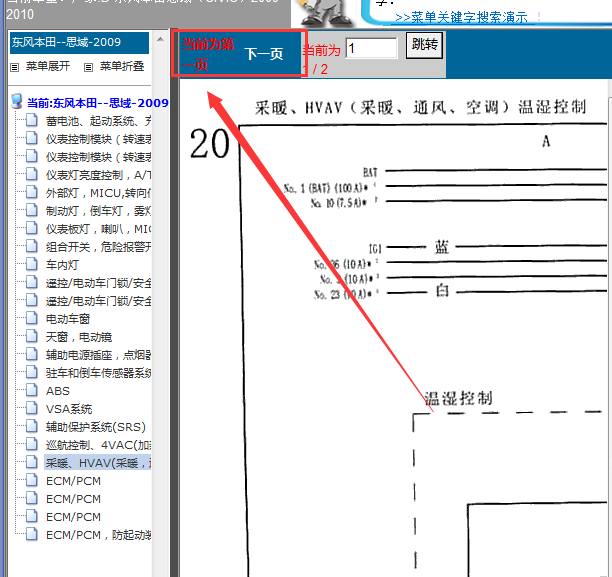The height and width of the screenshot is (577, 612).
Task: Click the wiring diagram page 20 image
Action: (x=394, y=328)
